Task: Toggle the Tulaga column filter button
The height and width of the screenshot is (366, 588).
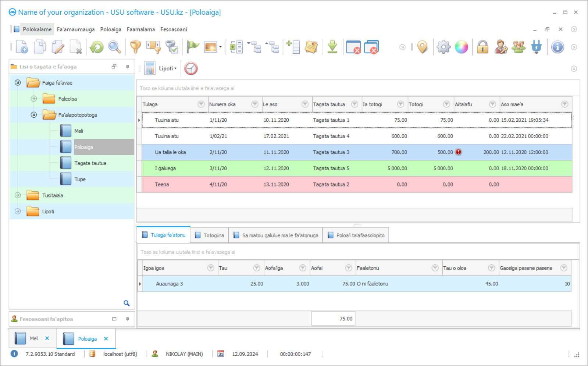Action: [201, 104]
